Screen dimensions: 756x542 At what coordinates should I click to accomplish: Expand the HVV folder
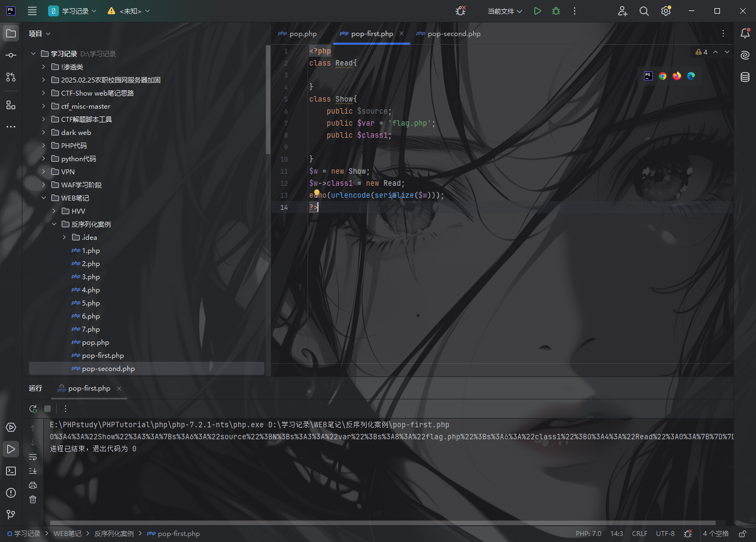[54, 211]
